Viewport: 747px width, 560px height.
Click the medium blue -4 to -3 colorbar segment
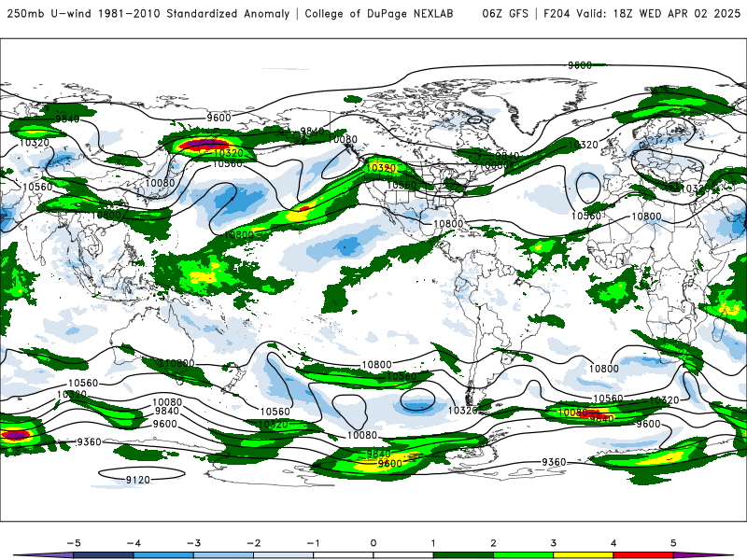[163, 555]
